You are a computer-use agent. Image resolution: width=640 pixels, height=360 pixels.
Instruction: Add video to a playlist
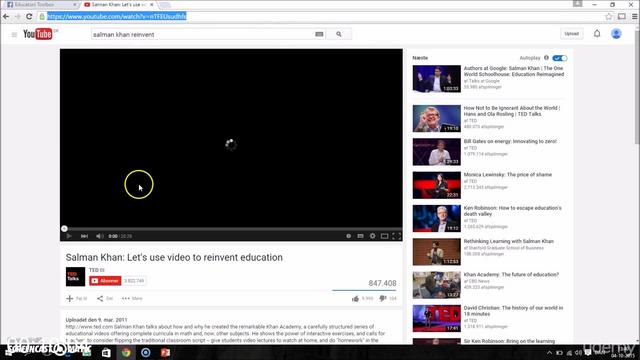[77, 298]
